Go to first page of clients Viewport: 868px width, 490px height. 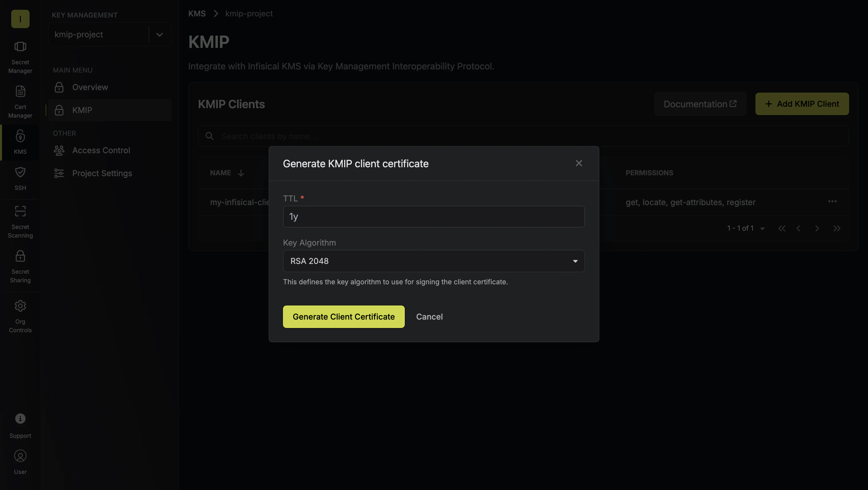click(x=782, y=228)
